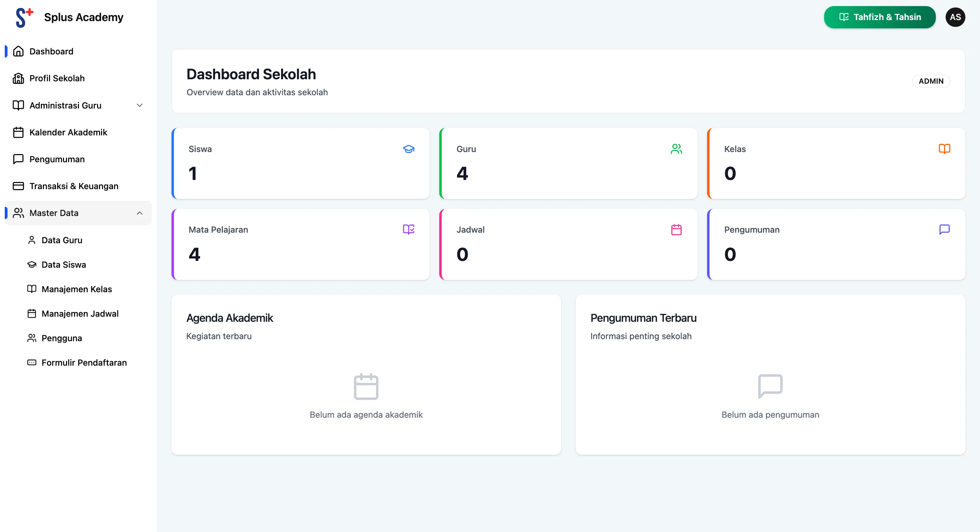This screenshot has width=980, height=532.
Task: Click the graduation cap icon on Siswa card
Action: tap(409, 149)
